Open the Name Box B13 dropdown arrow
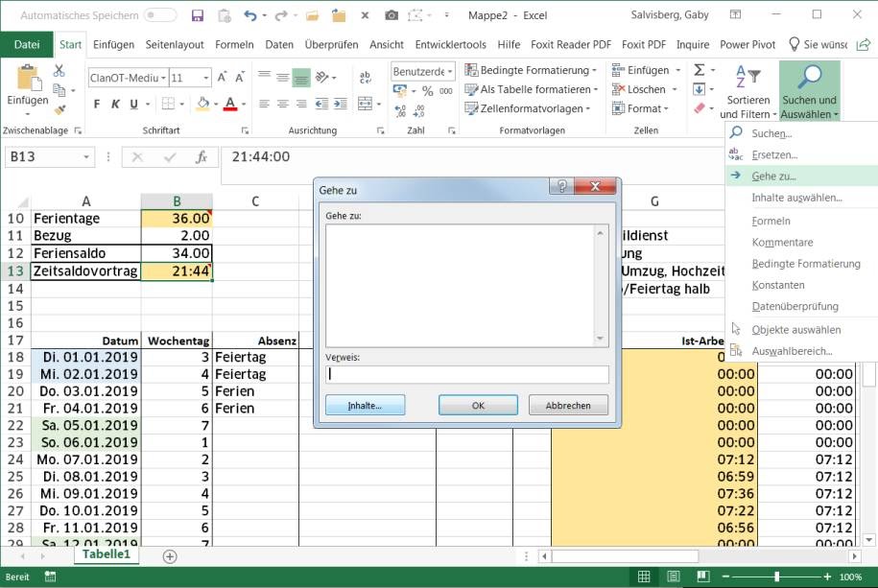The width and height of the screenshot is (878, 588). click(x=86, y=156)
